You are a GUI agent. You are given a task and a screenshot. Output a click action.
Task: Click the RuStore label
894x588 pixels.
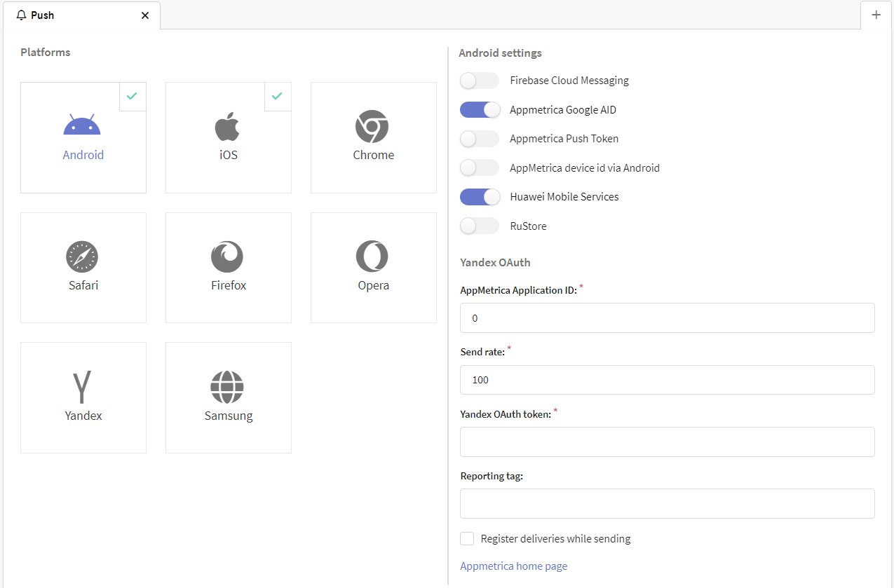528,226
